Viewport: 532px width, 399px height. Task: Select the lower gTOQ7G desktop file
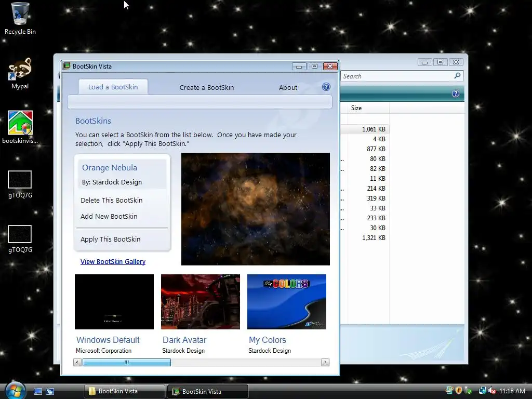[x=20, y=239]
